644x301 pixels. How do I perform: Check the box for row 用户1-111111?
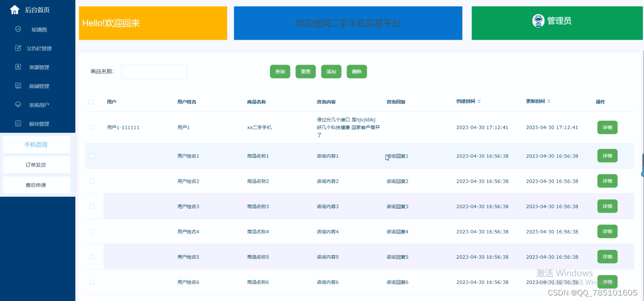pos(92,128)
